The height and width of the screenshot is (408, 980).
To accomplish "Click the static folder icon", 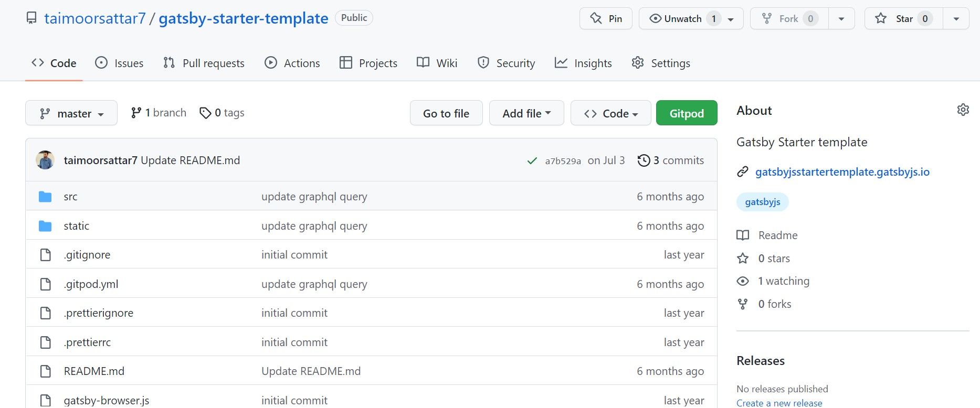I will (45, 226).
